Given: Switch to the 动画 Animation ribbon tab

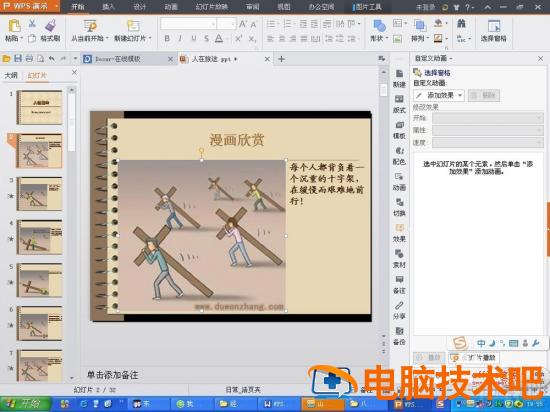Looking at the screenshot, I should click(x=171, y=7).
